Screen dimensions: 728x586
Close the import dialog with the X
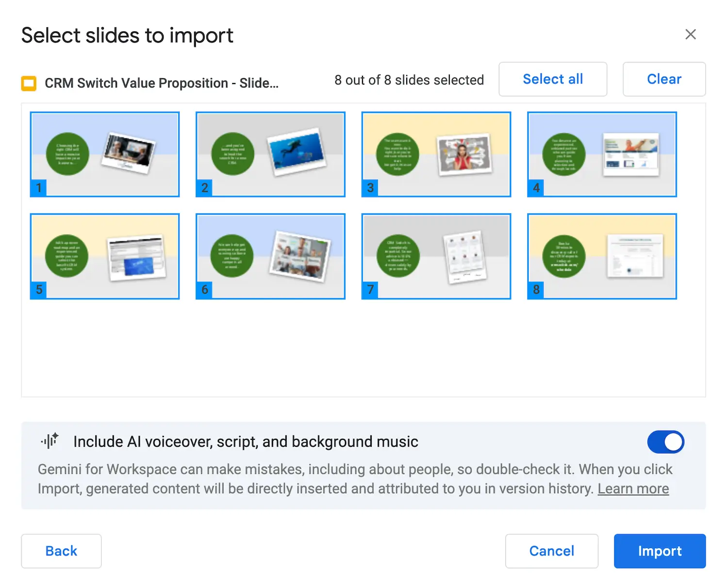[x=691, y=34]
